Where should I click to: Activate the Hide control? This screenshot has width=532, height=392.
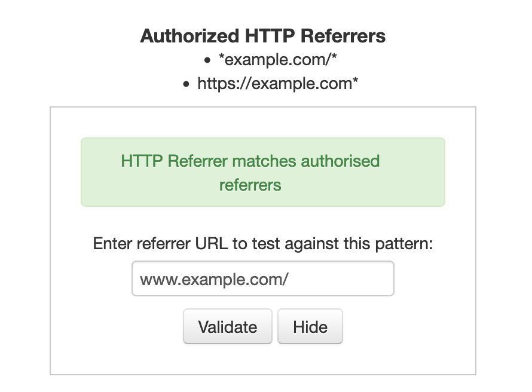[x=310, y=327]
